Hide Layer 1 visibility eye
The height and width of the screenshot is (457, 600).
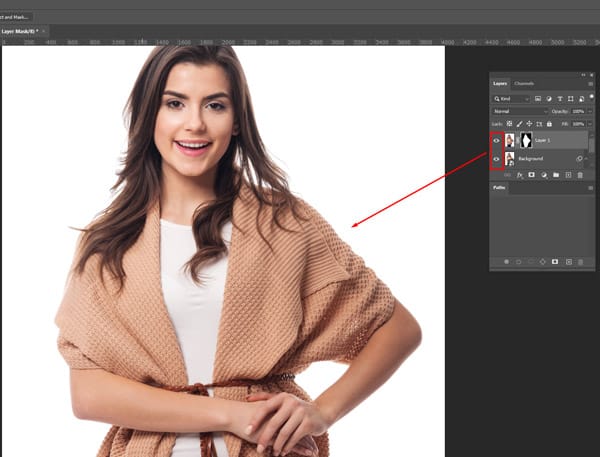click(x=496, y=140)
